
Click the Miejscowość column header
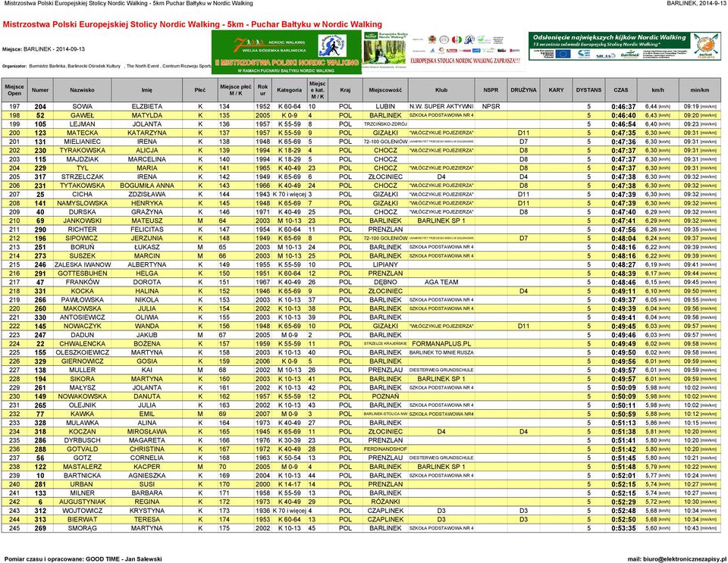tap(385, 90)
